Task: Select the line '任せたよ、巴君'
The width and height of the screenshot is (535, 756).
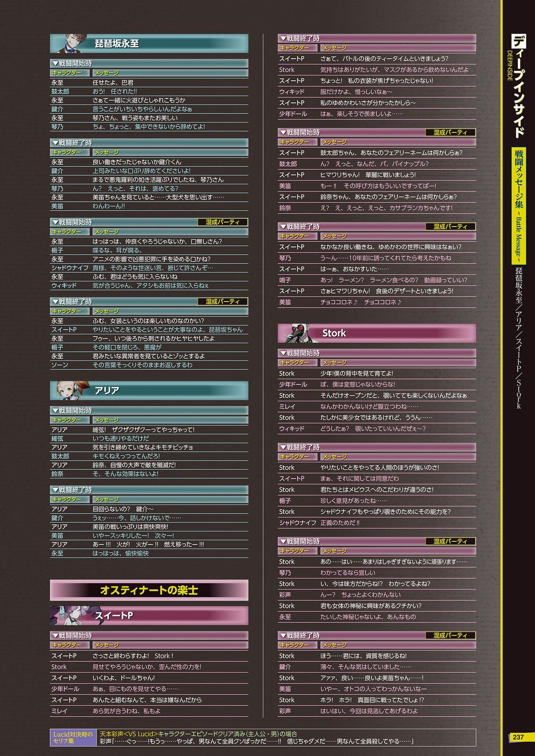Action: (x=113, y=83)
